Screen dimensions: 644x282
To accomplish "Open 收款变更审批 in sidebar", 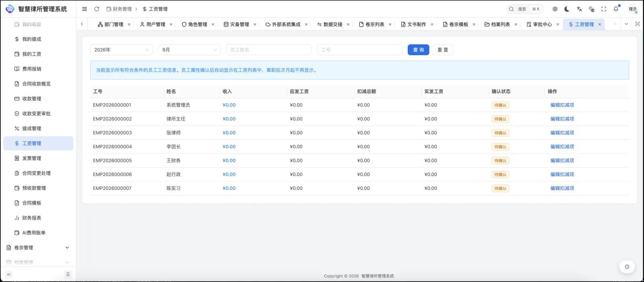I will 38,114.
